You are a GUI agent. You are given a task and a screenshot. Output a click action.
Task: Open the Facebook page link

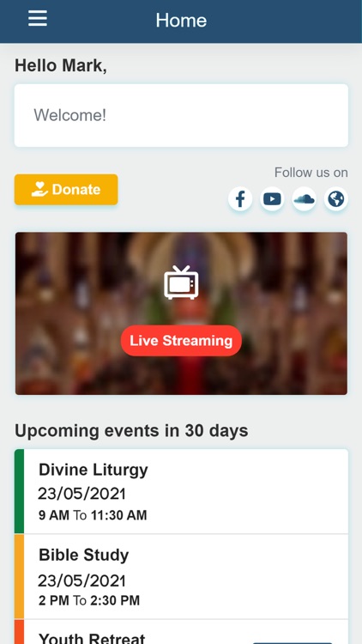tap(240, 199)
